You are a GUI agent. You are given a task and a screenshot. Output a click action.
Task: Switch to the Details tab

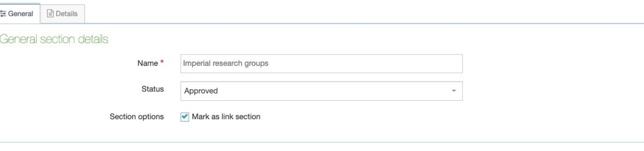(x=62, y=14)
